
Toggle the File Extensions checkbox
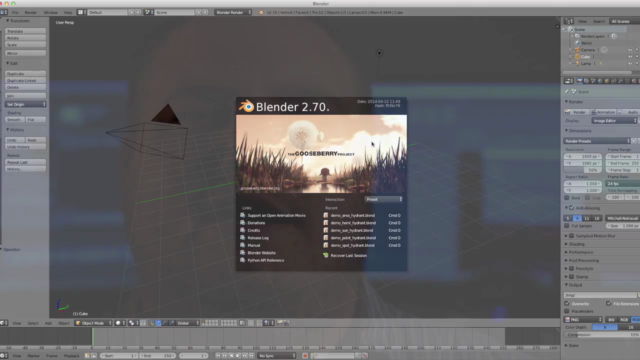609,304
